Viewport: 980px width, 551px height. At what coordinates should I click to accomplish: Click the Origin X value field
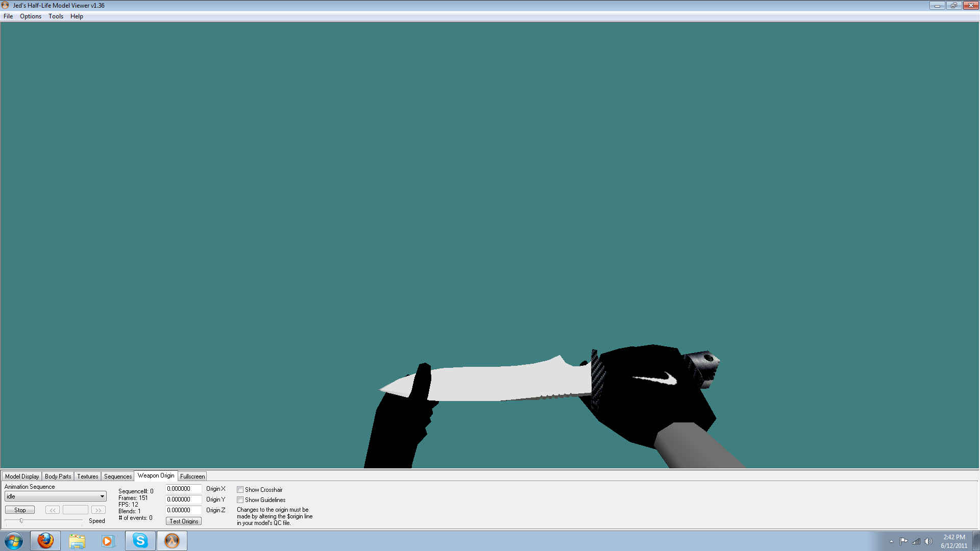(x=184, y=489)
